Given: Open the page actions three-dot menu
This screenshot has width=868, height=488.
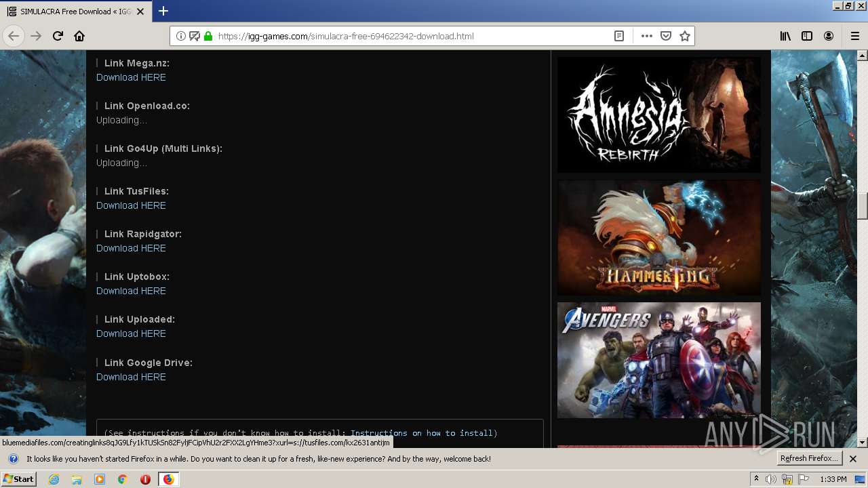Looking at the screenshot, I should [x=646, y=36].
